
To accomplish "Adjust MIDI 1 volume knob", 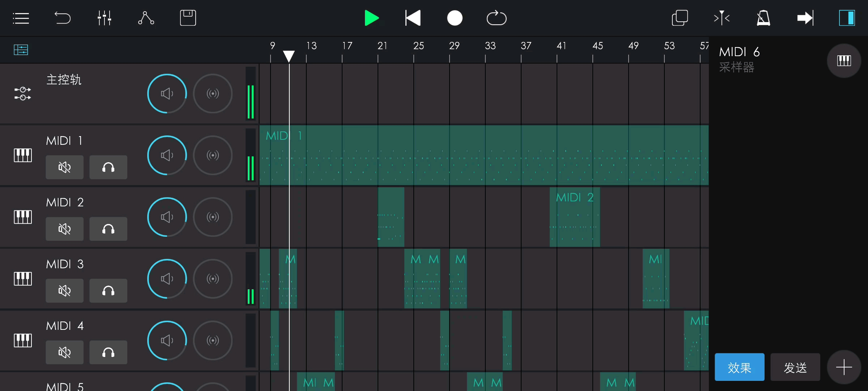I will (x=167, y=155).
